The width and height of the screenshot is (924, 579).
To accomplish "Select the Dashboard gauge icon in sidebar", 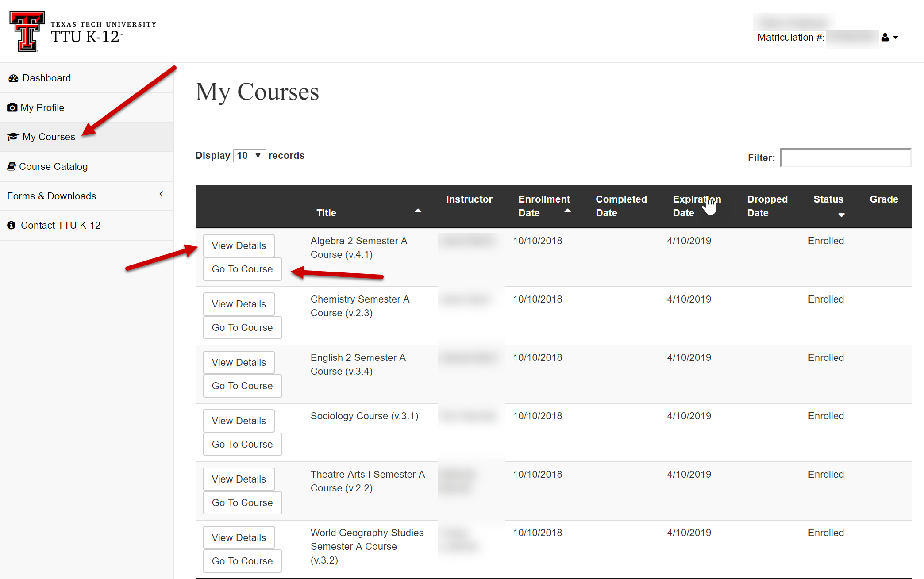I will point(13,78).
